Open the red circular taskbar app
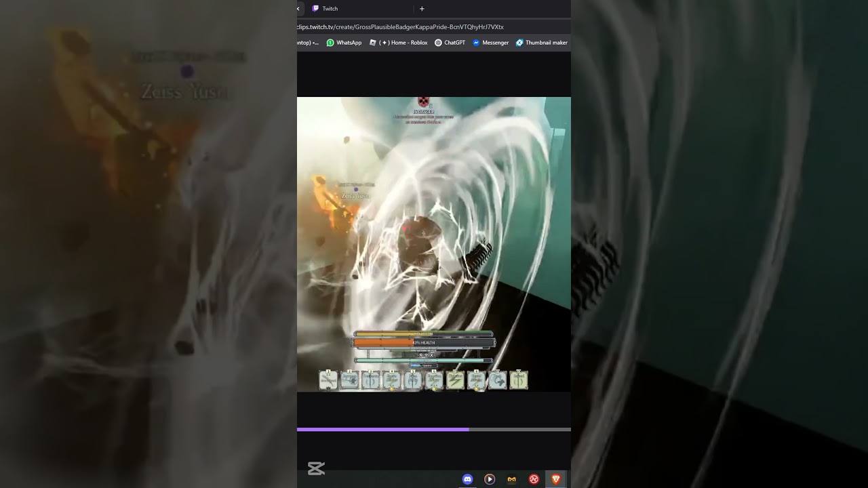Viewport: 868px width, 488px height. 534,479
